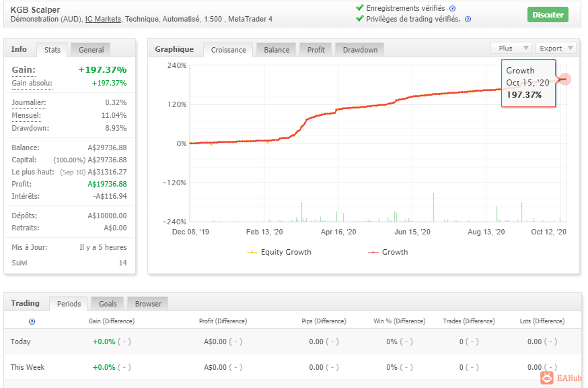Click the Intérêts value -A$116.94
The image size is (588, 388).
pos(110,196)
